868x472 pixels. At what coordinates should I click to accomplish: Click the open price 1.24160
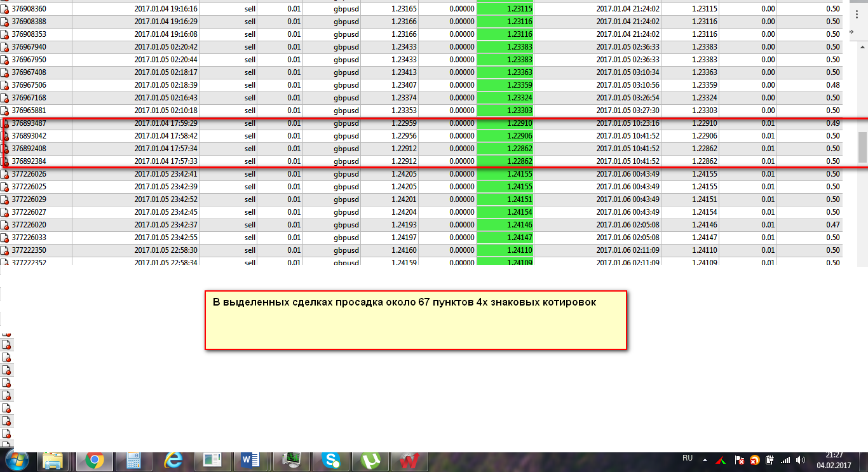point(404,250)
